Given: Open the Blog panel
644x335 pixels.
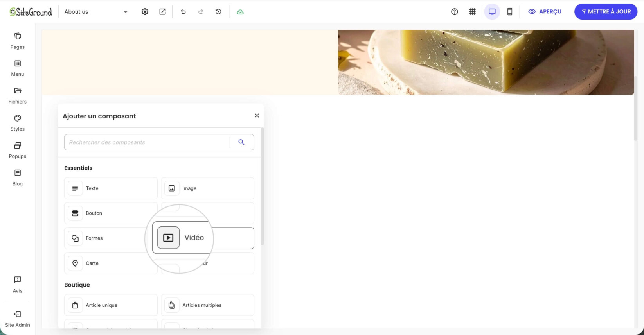Looking at the screenshot, I should 18,178.
